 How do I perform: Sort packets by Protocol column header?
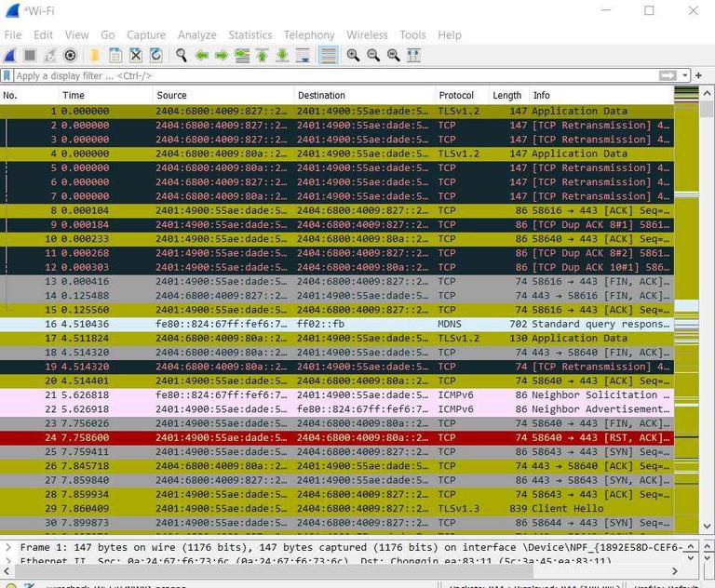coord(456,95)
